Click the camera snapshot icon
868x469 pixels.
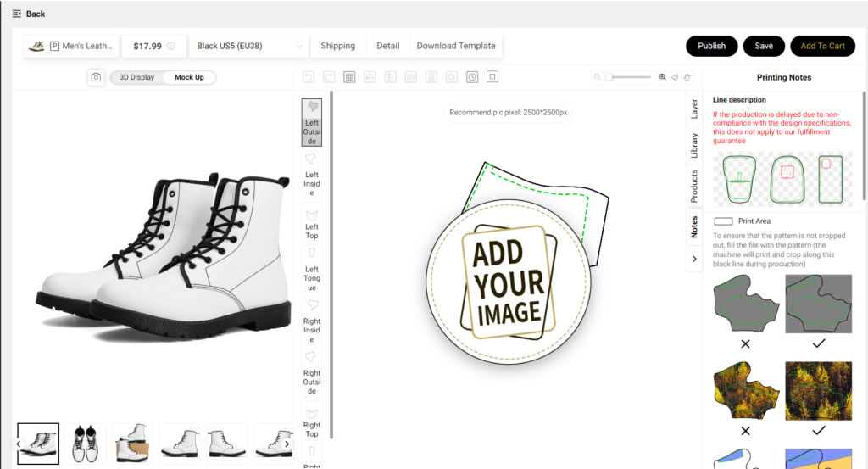tap(96, 77)
